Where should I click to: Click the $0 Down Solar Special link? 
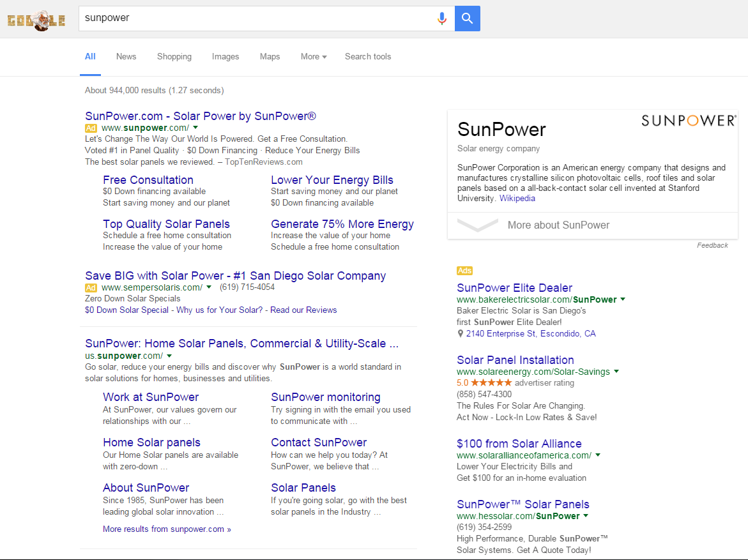tap(127, 310)
